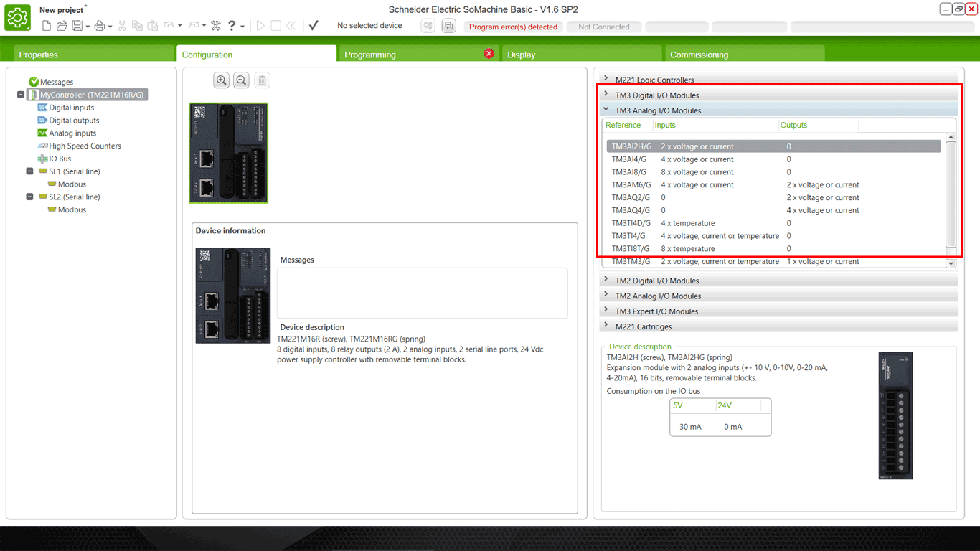Screen dimensions: 980x551
Task: Click inside the Messages box under Device information
Action: [x=423, y=293]
